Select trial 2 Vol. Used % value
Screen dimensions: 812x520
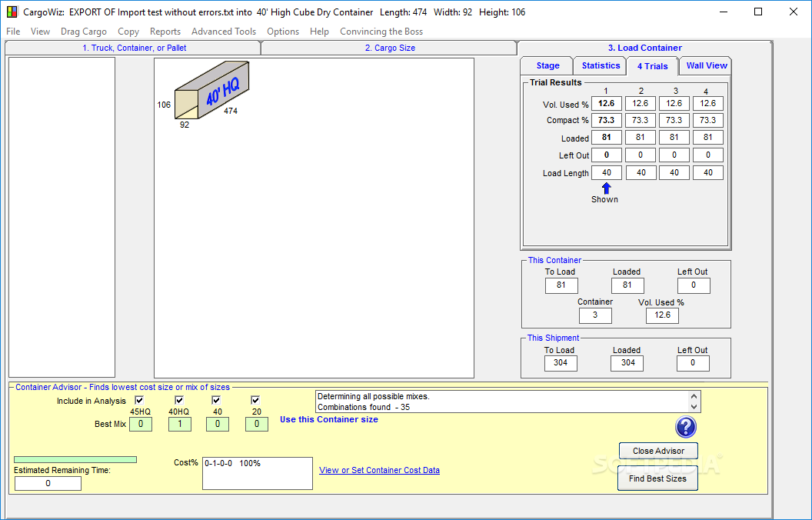tap(641, 104)
